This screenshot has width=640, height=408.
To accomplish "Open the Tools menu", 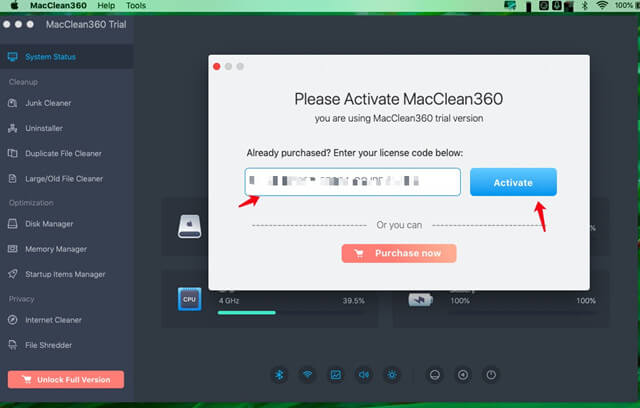I will click(x=136, y=5).
